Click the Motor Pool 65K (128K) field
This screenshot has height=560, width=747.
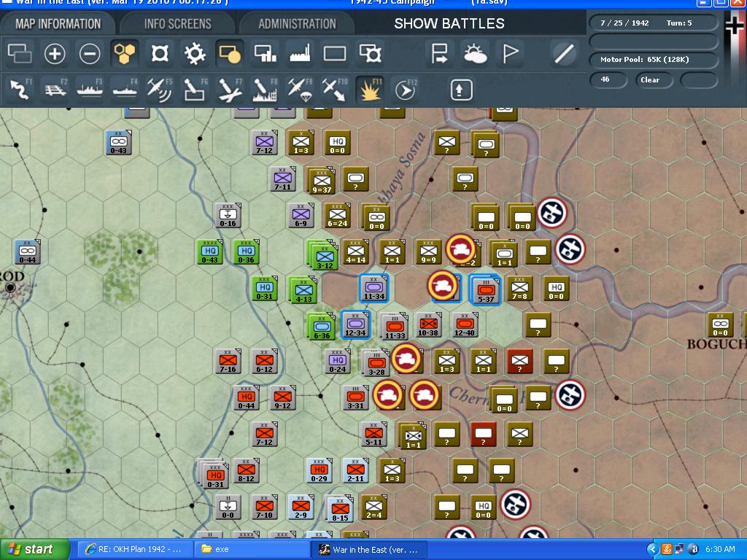(653, 60)
